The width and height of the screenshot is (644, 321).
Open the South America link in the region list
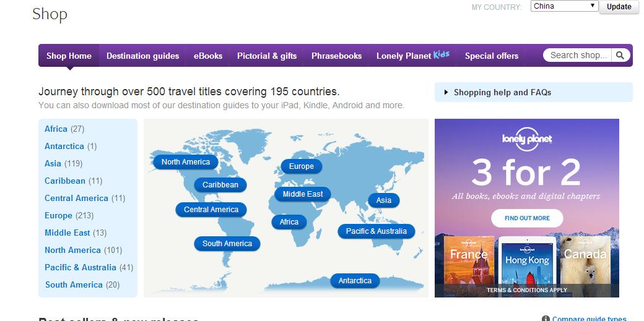point(74,285)
